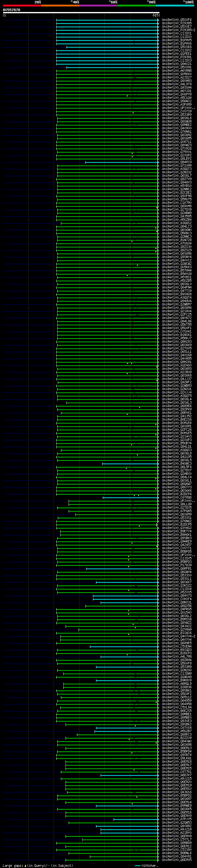This screenshot has height=868, width=197.
Task: Click the query end position label 615
Action: [155, 15]
